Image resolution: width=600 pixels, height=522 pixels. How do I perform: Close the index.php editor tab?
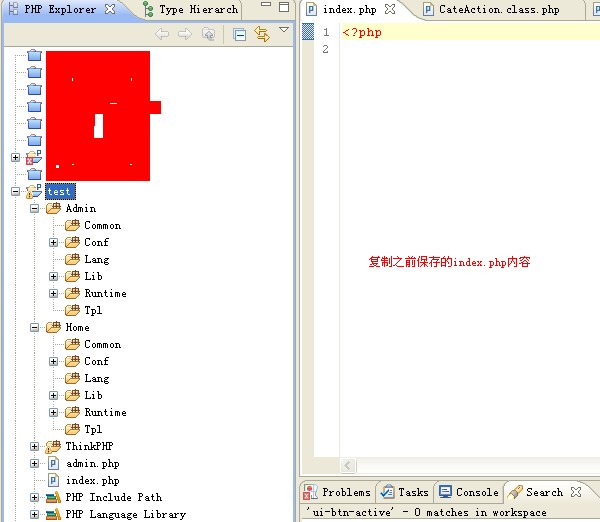pos(390,9)
